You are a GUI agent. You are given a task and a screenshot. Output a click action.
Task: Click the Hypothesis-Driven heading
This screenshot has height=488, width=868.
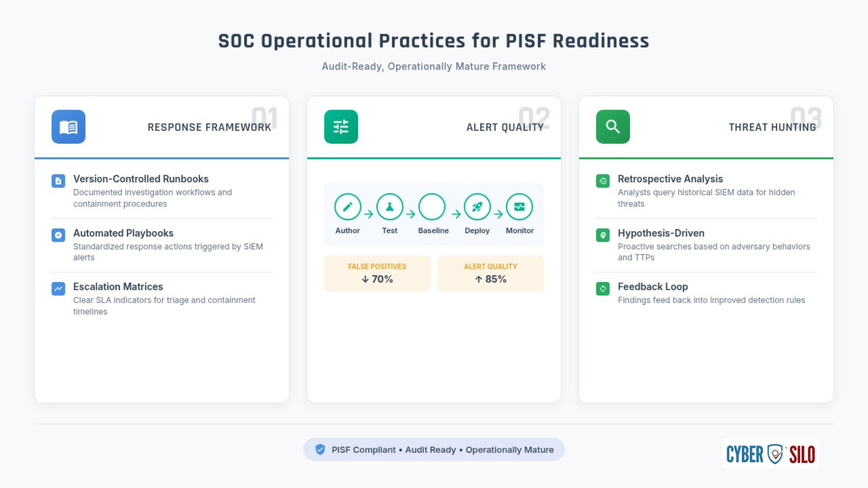click(x=661, y=233)
